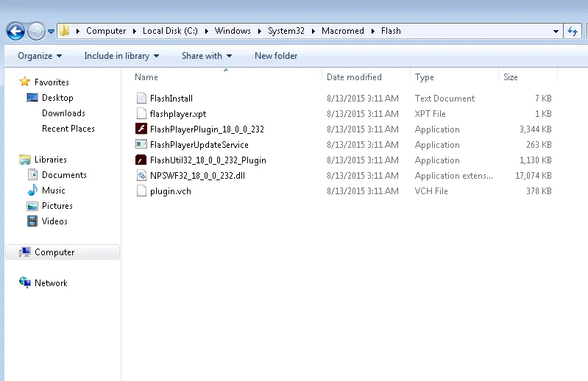Image resolution: width=588 pixels, height=381 pixels.
Task: Sort by Date modified column header
Action: pyautogui.click(x=354, y=77)
